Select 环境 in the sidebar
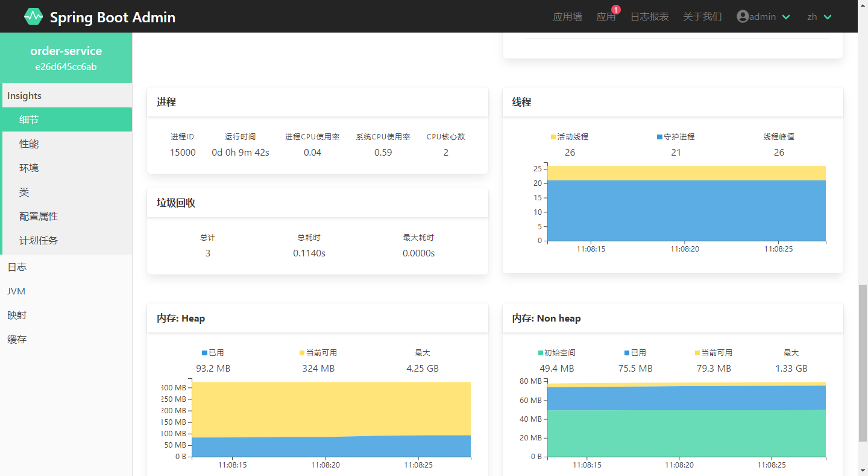 click(x=67, y=168)
